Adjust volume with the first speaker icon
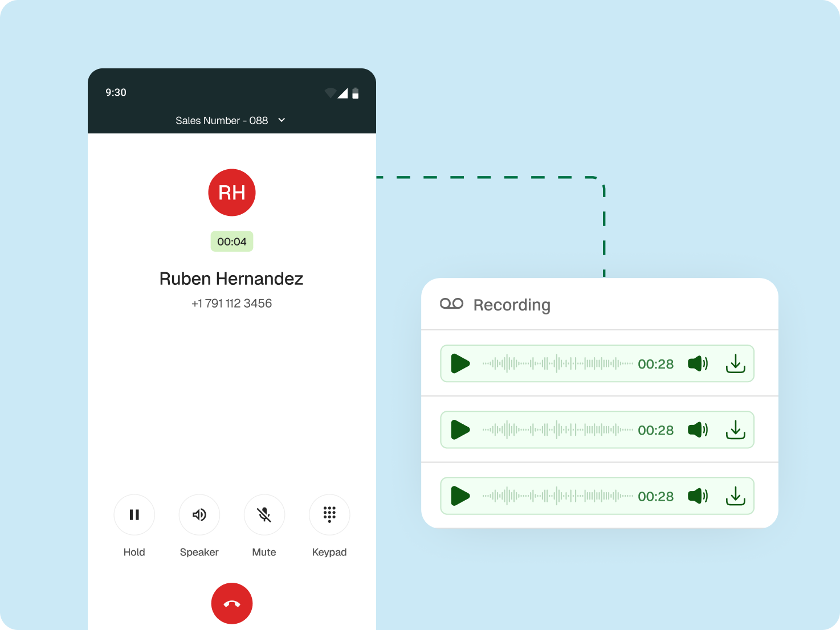This screenshot has height=630, width=840. 698,363
